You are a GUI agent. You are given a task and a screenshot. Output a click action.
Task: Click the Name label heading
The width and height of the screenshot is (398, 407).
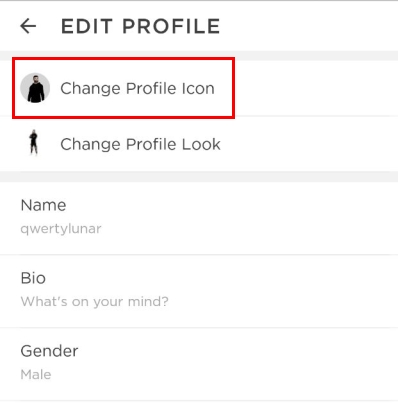[x=43, y=205]
